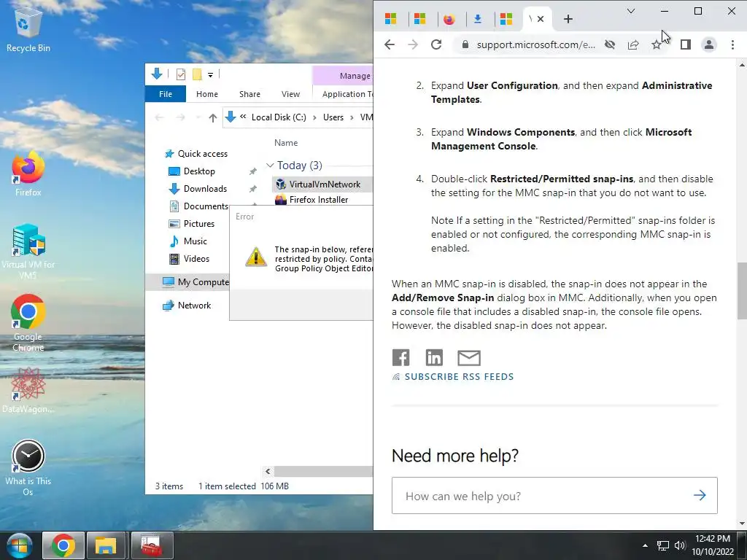Open View ribbon tab in Explorer

tap(290, 94)
